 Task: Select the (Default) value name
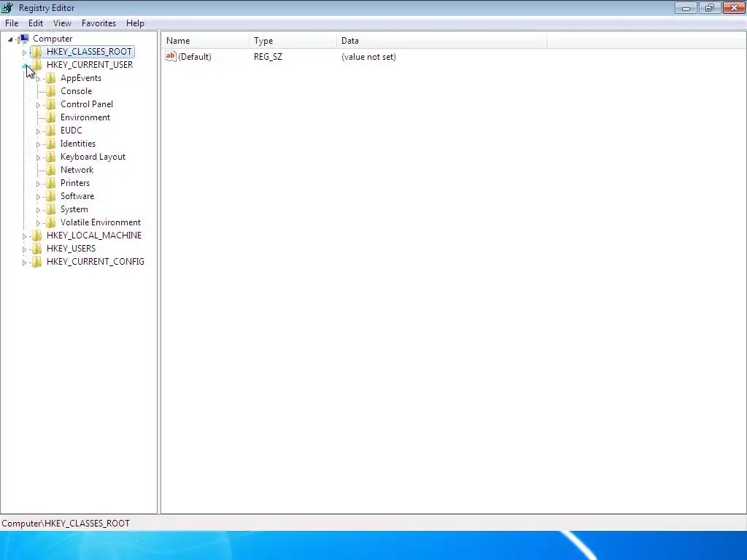[x=194, y=57]
